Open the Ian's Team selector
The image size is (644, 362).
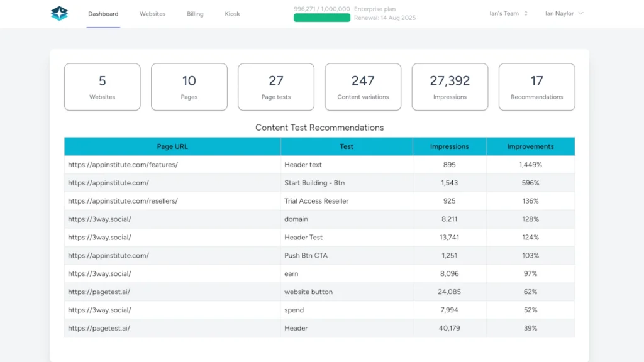tap(505, 13)
